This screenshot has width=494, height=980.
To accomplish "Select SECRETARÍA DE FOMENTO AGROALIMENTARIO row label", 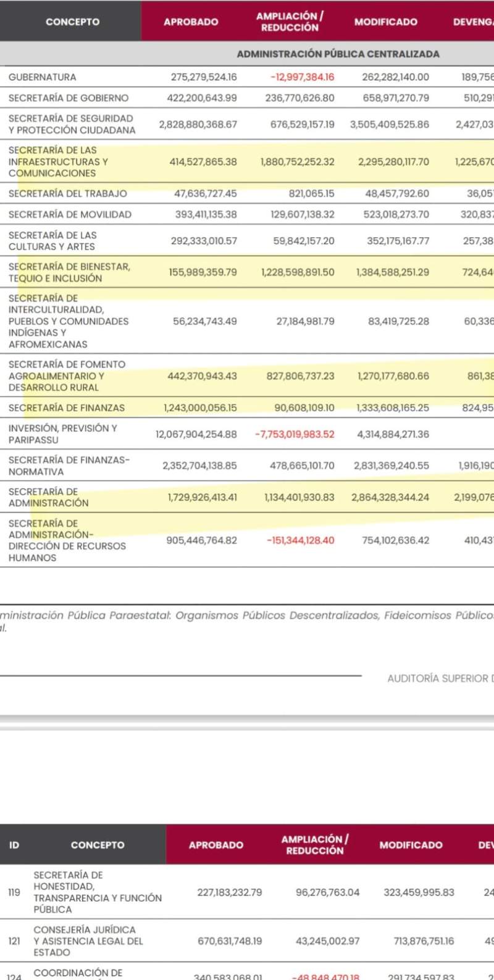I will [x=67, y=375].
